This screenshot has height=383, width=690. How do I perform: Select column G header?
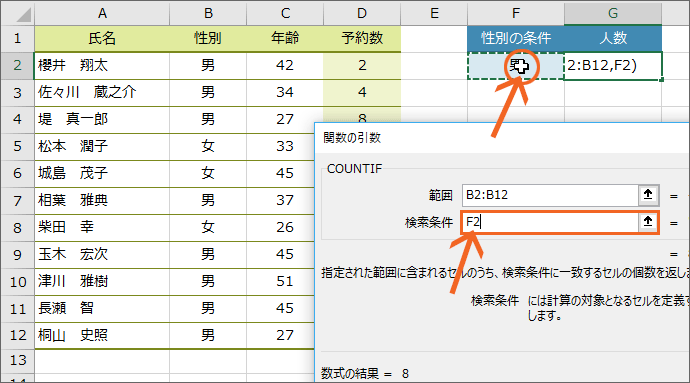point(613,13)
